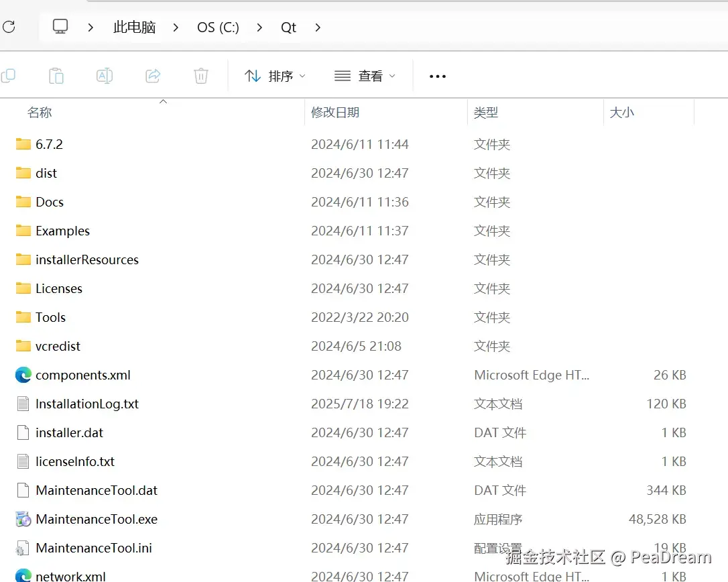Select file name MaintenanceTool.ini
Viewport: 728px width, 582px height.
[x=94, y=548]
